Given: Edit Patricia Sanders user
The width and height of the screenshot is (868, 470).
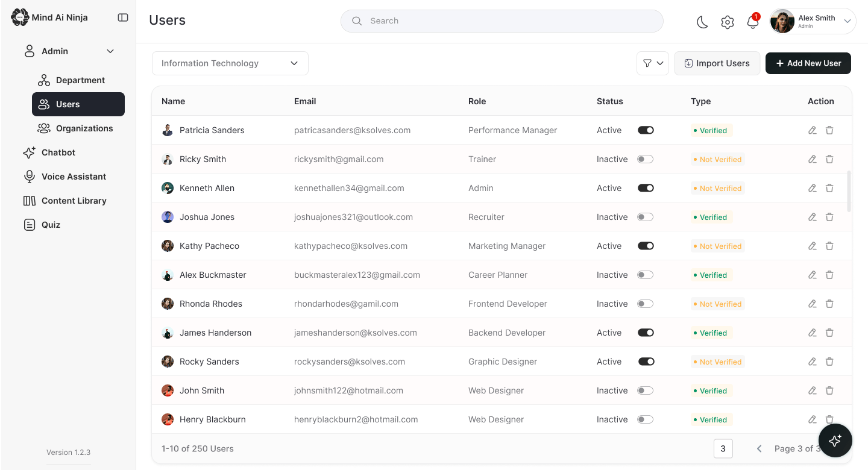Looking at the screenshot, I should tap(813, 130).
